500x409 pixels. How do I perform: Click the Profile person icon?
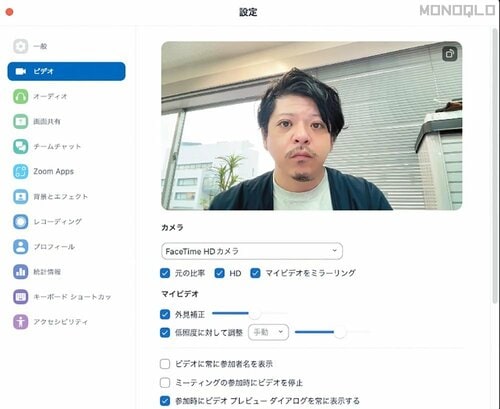(21, 247)
